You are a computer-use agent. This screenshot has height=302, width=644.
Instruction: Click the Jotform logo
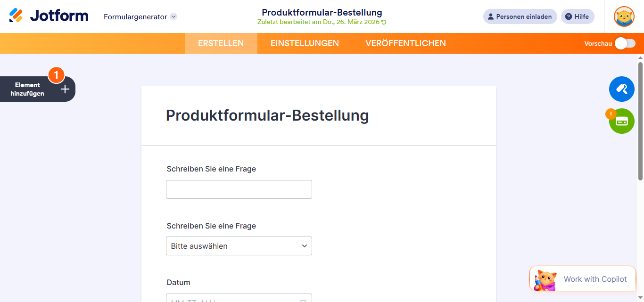coord(47,15)
